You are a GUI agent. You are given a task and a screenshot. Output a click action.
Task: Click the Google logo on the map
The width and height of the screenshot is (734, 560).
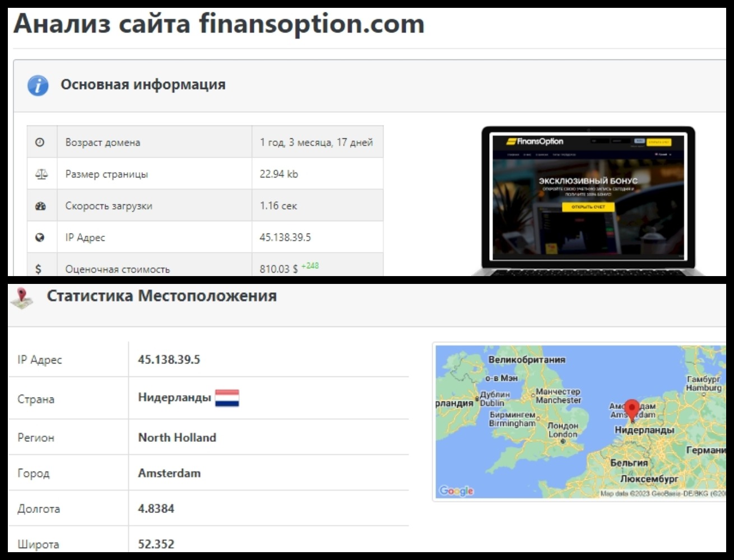[x=456, y=491]
